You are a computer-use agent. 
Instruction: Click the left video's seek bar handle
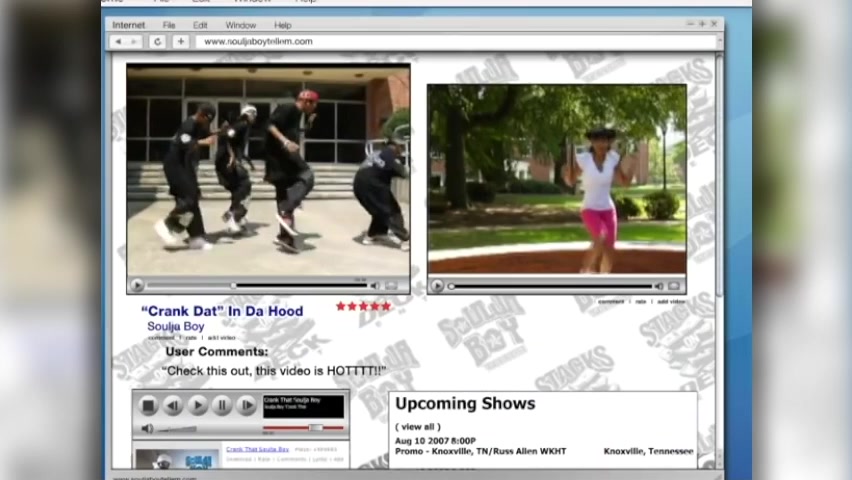tap(233, 285)
